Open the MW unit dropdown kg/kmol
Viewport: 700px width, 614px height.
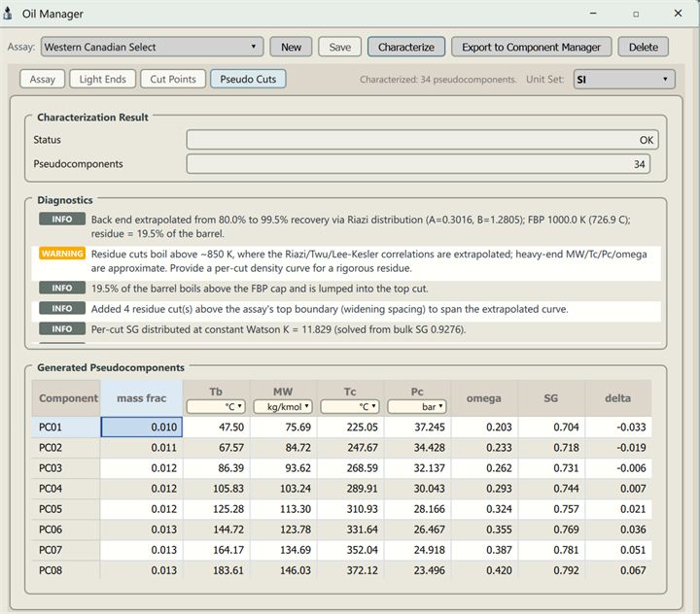click(283, 406)
